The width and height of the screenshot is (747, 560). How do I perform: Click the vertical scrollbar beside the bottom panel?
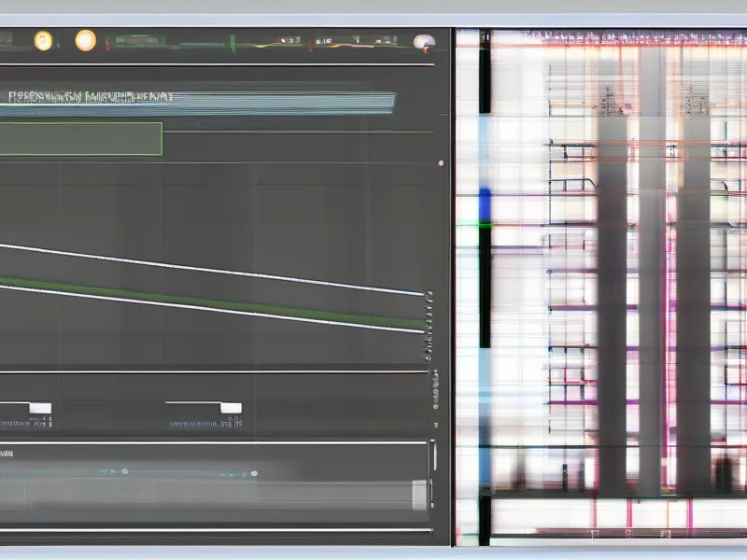pos(431,457)
